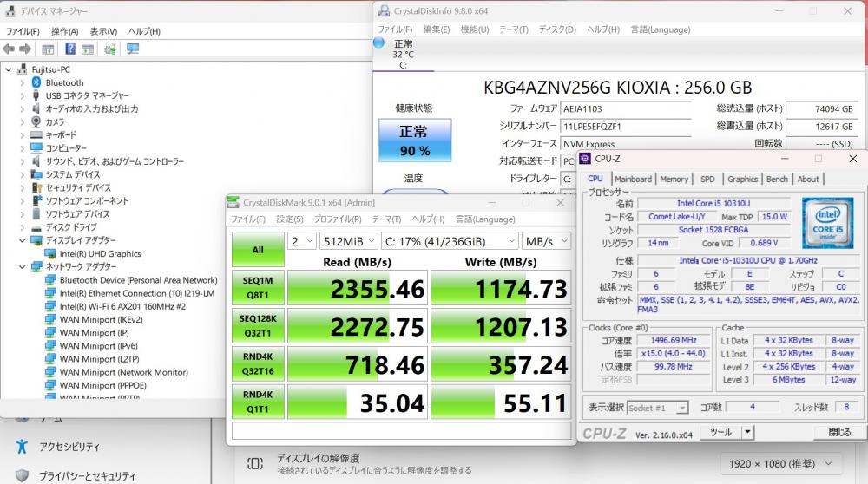Screen dimensions: 868x484
Task: Expand the ディスク ドライブ node
Action: pyautogui.click(x=23, y=227)
